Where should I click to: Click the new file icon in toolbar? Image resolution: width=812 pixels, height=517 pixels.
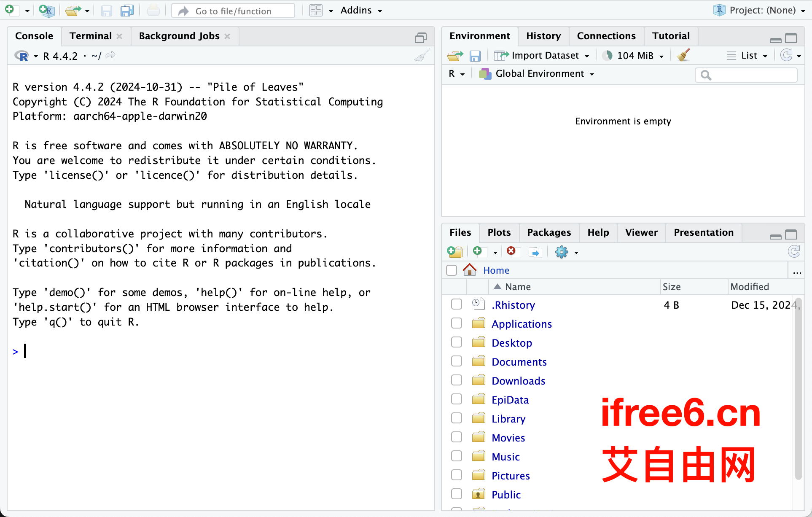click(10, 10)
